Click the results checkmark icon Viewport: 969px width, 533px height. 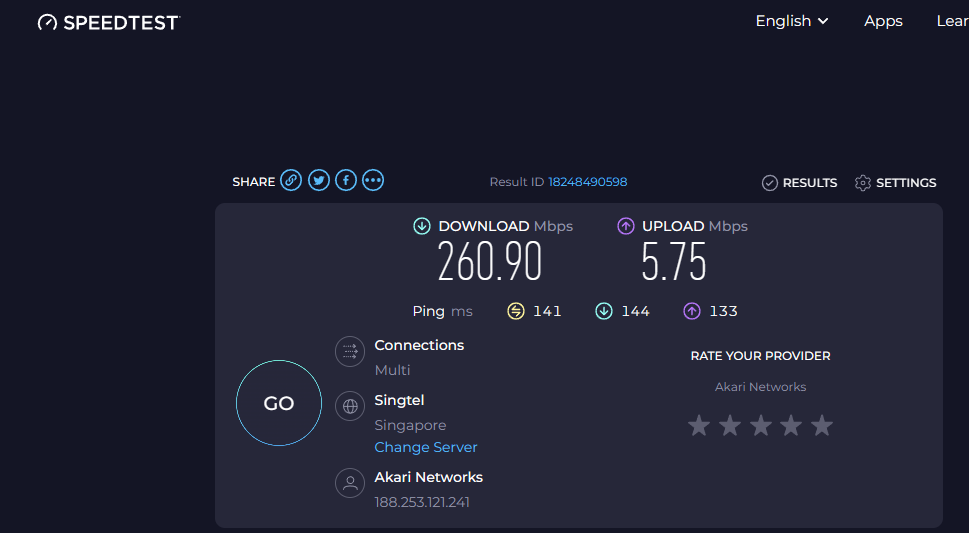[x=769, y=183]
